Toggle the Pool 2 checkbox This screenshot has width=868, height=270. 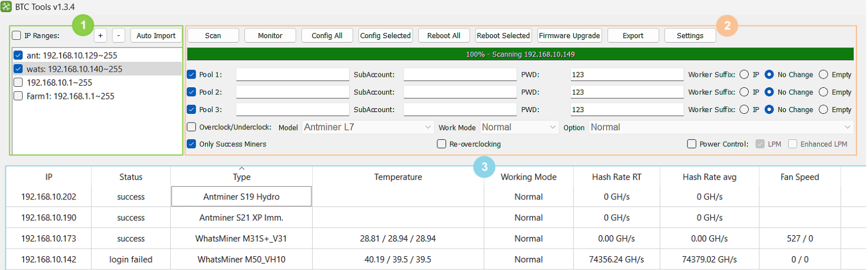tap(192, 92)
